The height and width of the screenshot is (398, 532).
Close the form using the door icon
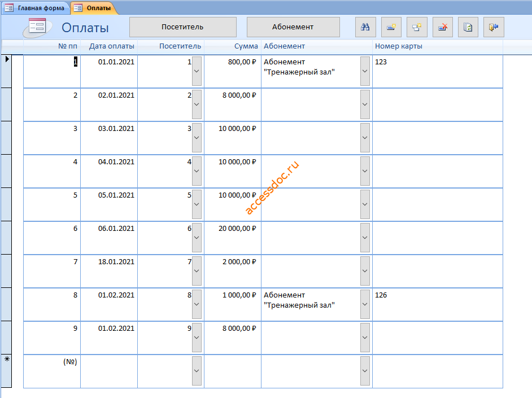click(494, 27)
